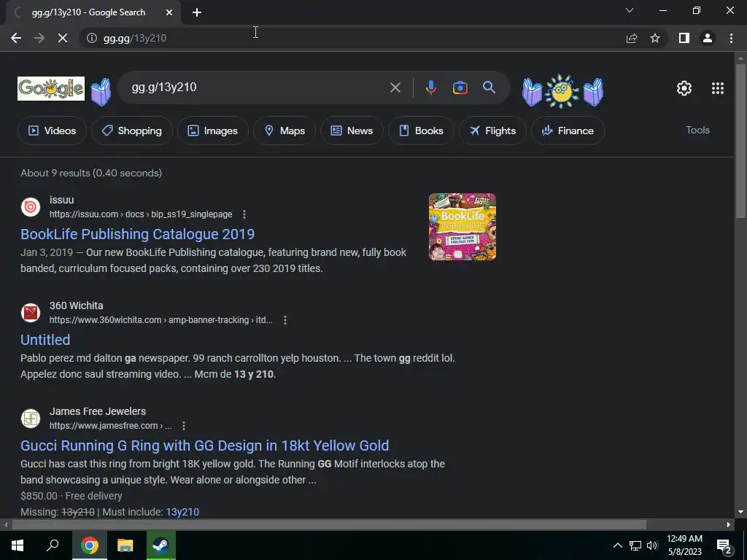The width and height of the screenshot is (747, 560).
Task: Switch to Books results
Action: 421,131
